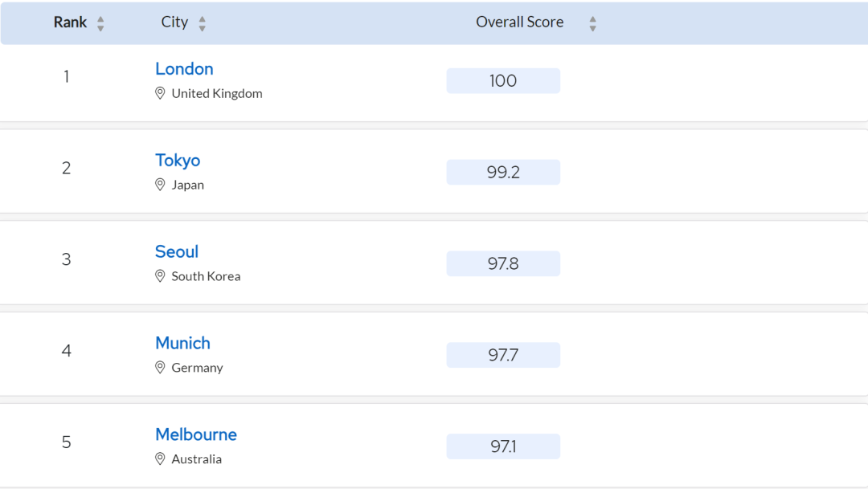Click the Overall Score header label
The width and height of the screenshot is (868, 489).
(520, 22)
